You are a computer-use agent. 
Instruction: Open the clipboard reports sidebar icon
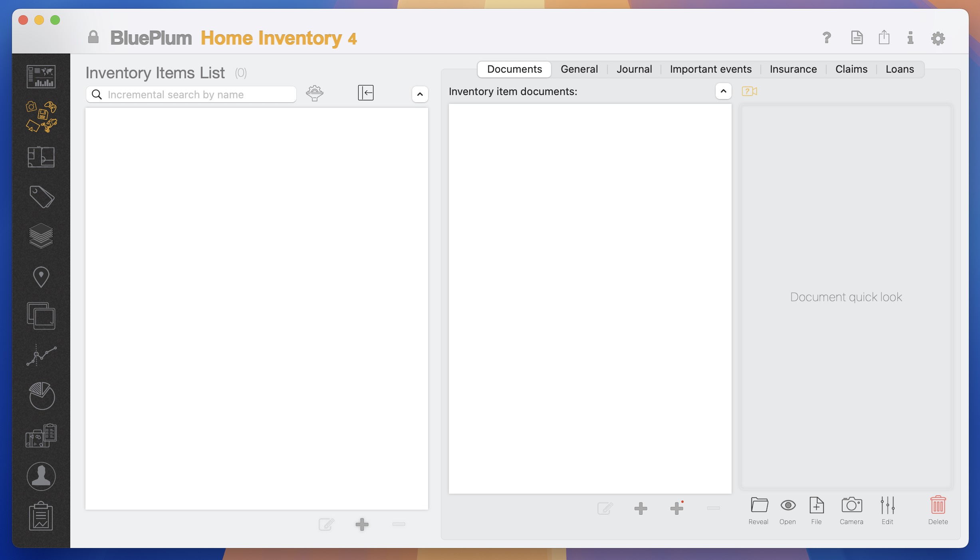point(41,516)
